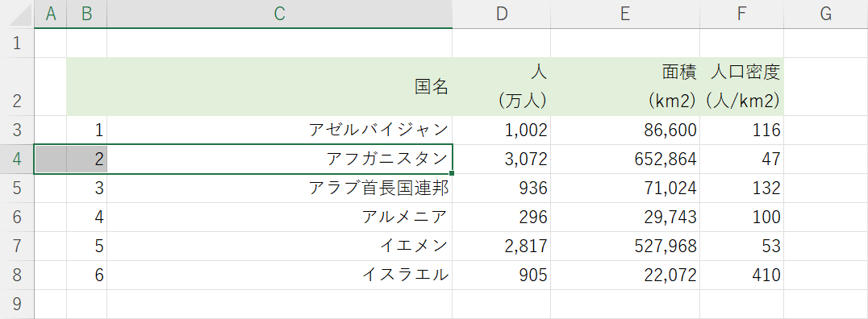
Task: Click population value 3,072
Action: 502,159
